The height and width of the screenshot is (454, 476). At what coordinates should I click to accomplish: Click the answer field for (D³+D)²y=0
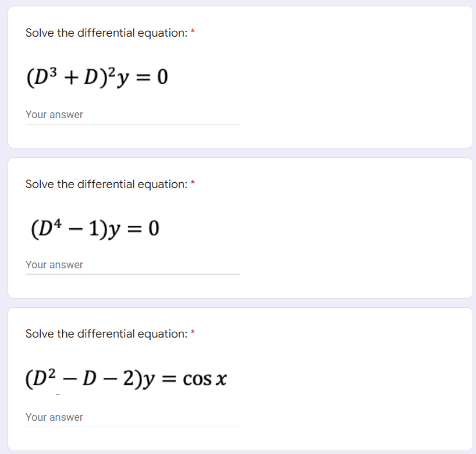(x=133, y=115)
